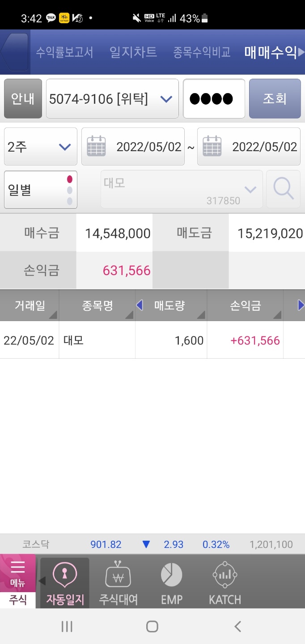Viewport: 305px width, 644px height.
Task: Tap the account password field
Action: pos(214,99)
